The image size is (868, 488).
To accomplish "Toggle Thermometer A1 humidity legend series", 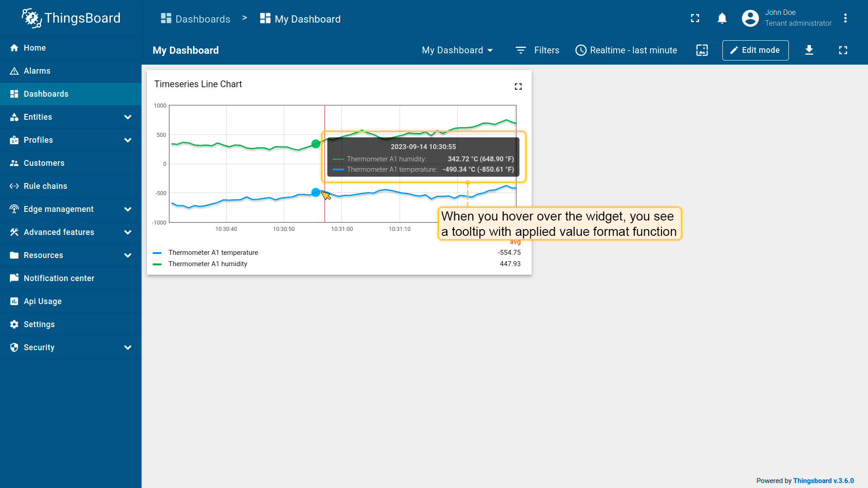I will (208, 264).
